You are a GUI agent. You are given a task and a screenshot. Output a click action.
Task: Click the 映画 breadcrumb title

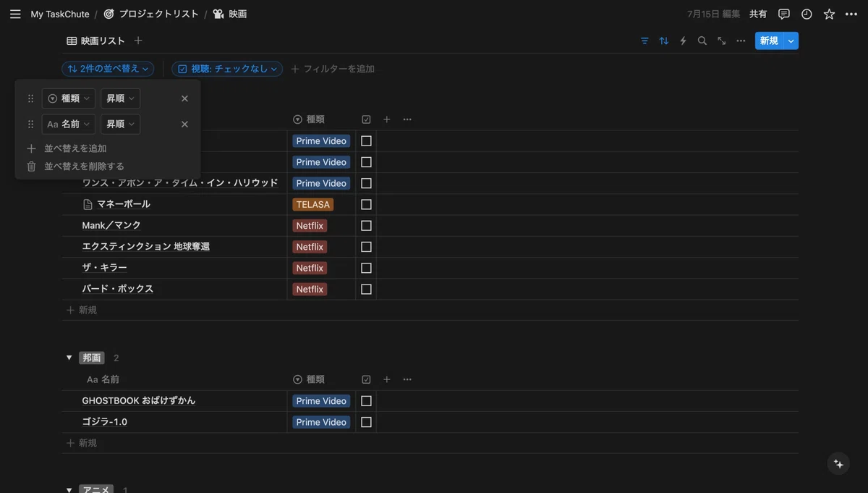pos(230,14)
